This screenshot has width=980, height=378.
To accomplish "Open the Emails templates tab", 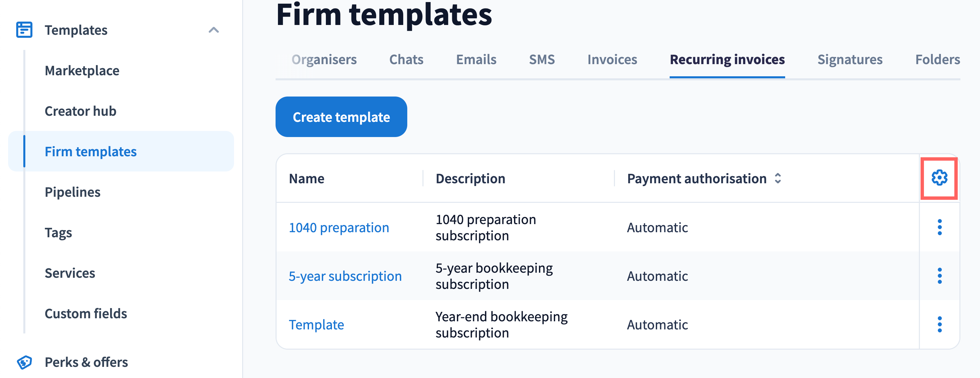I will click(x=476, y=59).
